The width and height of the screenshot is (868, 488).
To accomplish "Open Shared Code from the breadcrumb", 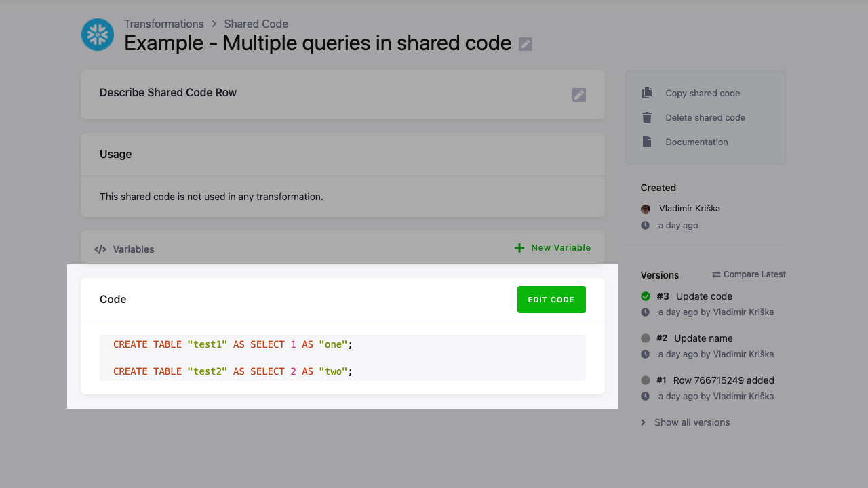I will (x=256, y=24).
